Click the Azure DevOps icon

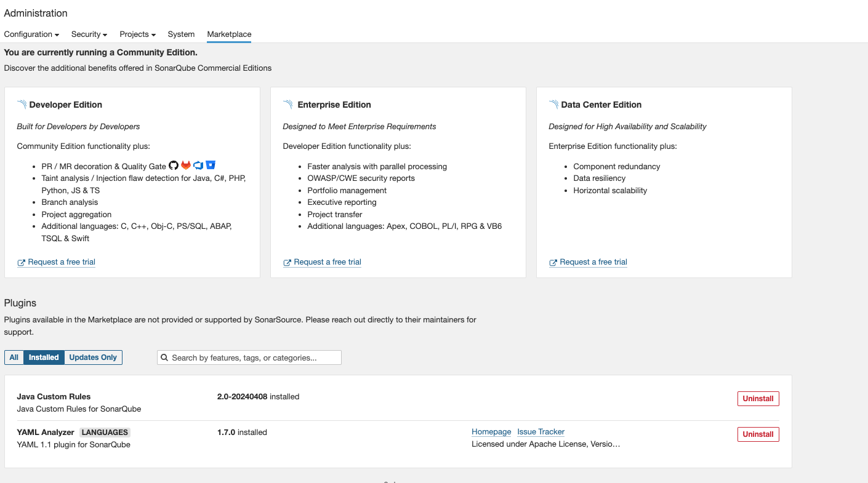[x=198, y=166]
